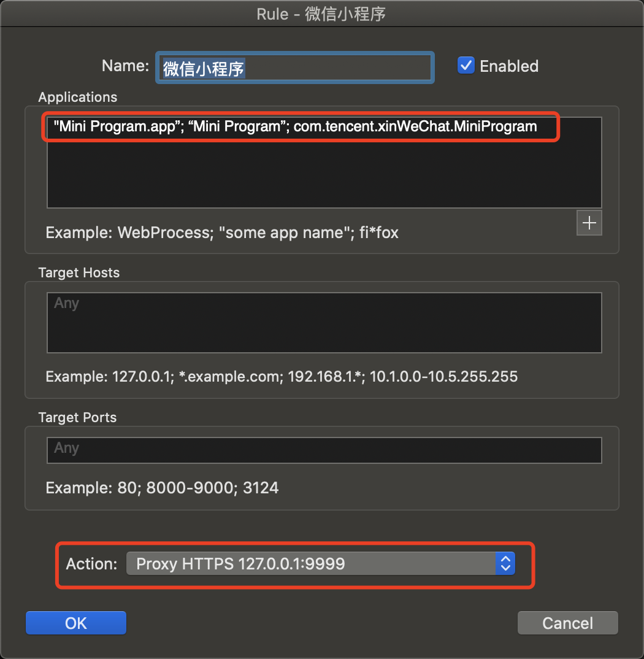The width and height of the screenshot is (644, 659).
Task: Confirm the rule with the OK button
Action: point(76,623)
